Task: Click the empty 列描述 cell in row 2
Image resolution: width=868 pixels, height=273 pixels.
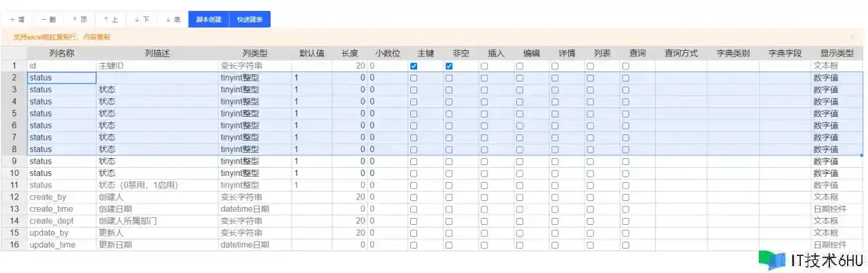Action: (x=157, y=78)
